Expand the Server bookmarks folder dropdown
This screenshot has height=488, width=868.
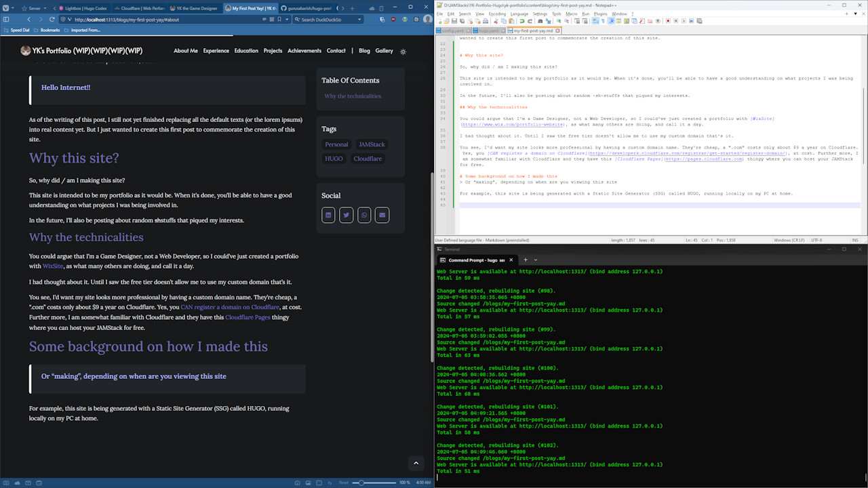coord(45,9)
